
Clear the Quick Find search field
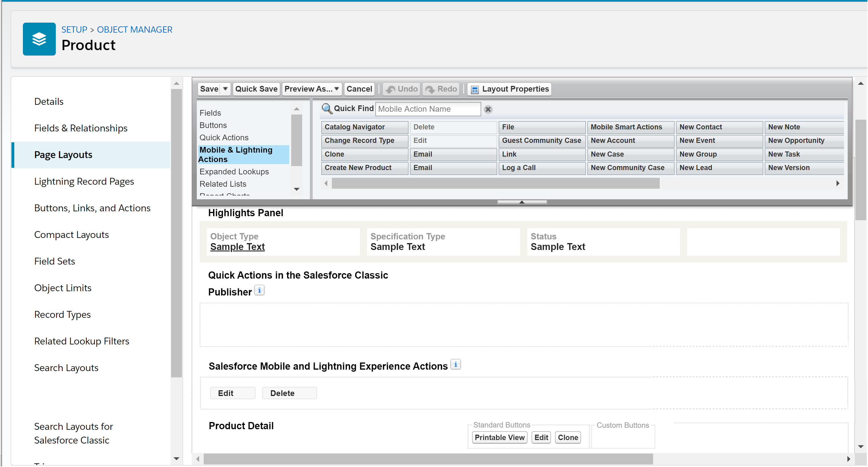[x=487, y=109]
